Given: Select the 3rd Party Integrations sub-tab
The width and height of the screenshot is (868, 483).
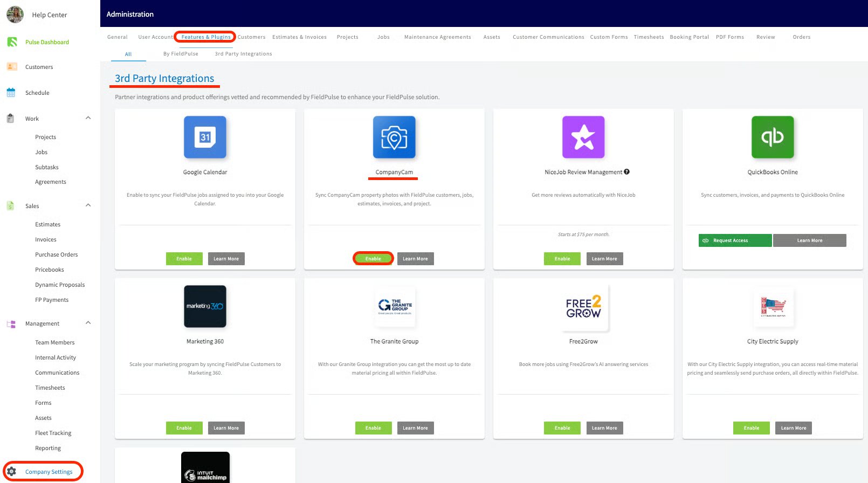Looking at the screenshot, I should [x=243, y=53].
